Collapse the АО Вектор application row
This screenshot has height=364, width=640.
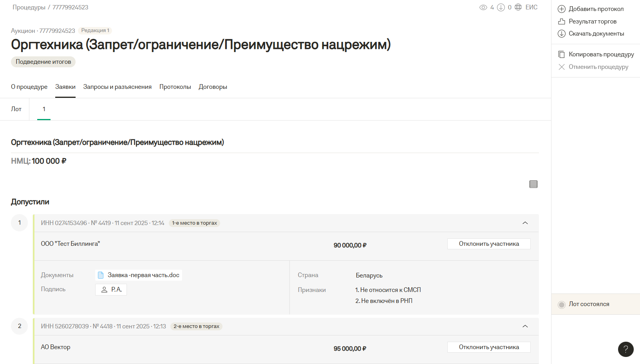click(525, 326)
